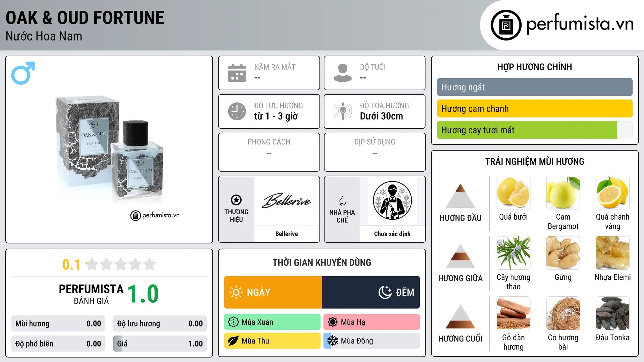Click the Hương giữa pyramid icon
The height and width of the screenshot is (362, 644).
[460, 256]
